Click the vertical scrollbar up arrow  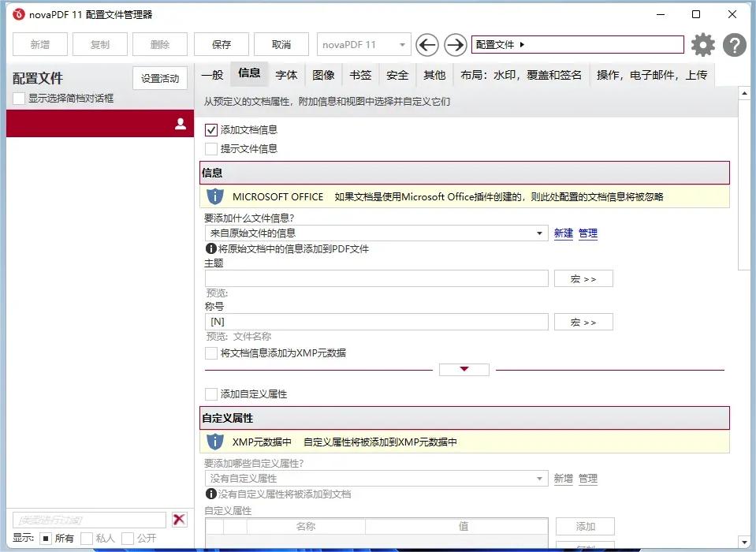coord(744,93)
